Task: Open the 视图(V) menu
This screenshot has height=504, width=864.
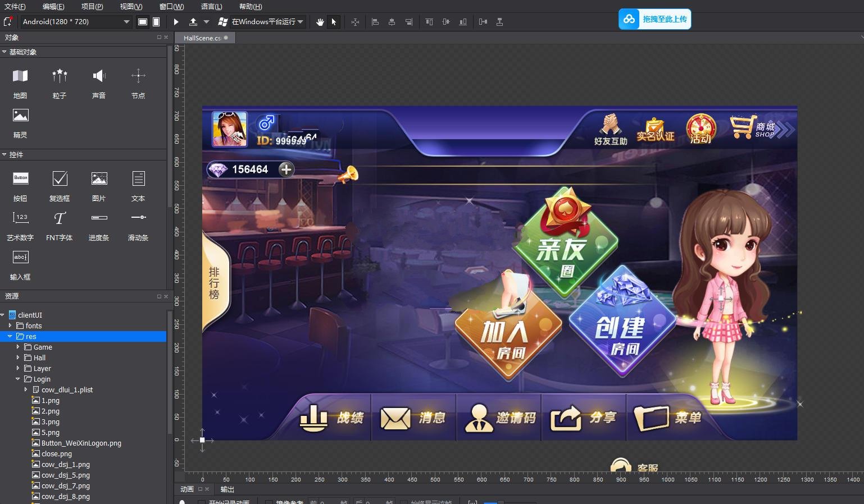Action: click(x=131, y=7)
